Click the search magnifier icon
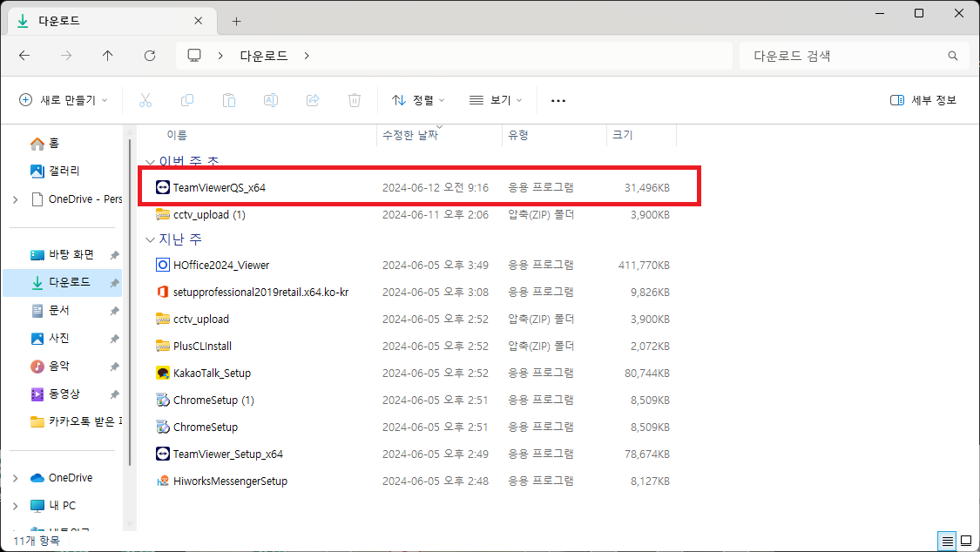This screenshot has height=552, width=980. 952,56
